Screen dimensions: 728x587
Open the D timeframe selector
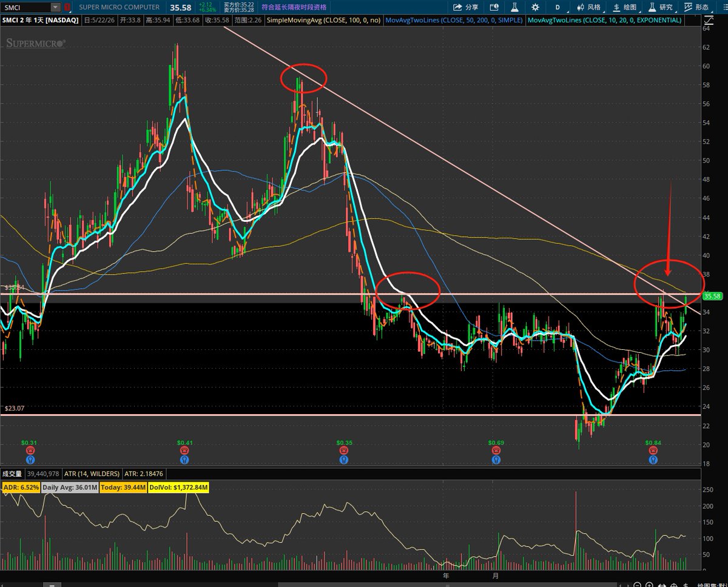click(x=556, y=7)
